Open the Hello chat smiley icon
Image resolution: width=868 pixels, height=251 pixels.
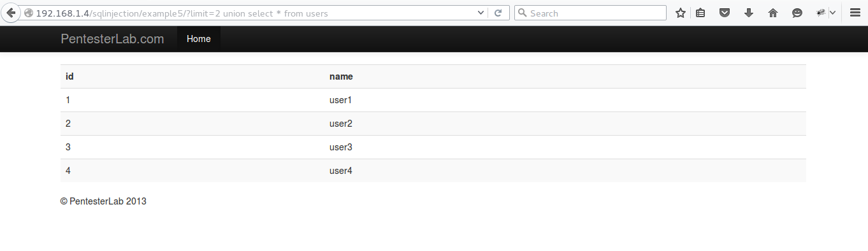797,13
